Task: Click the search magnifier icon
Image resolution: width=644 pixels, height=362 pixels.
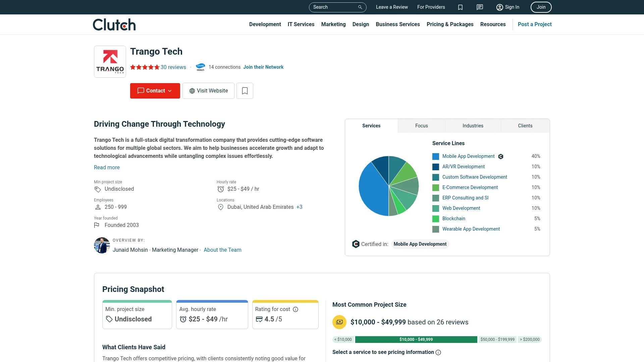Action: (x=360, y=7)
